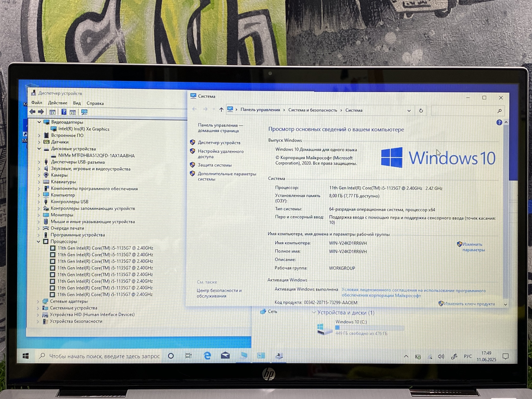Click the show/hide console tree icon

[52, 112]
